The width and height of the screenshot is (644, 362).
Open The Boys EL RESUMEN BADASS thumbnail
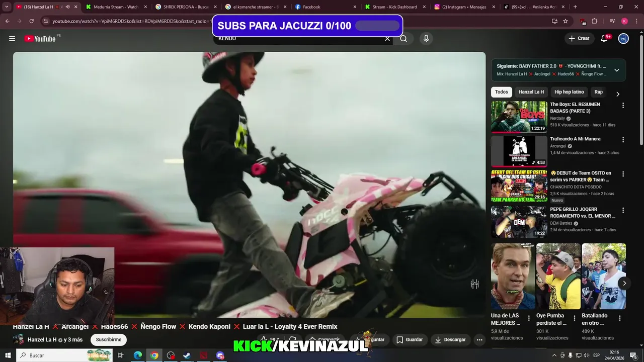[519, 117]
